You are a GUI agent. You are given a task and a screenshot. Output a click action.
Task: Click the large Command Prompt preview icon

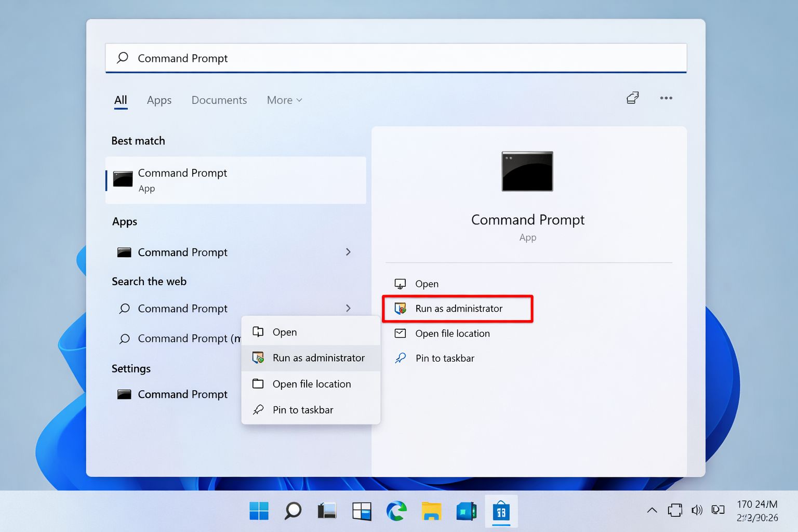click(527, 171)
